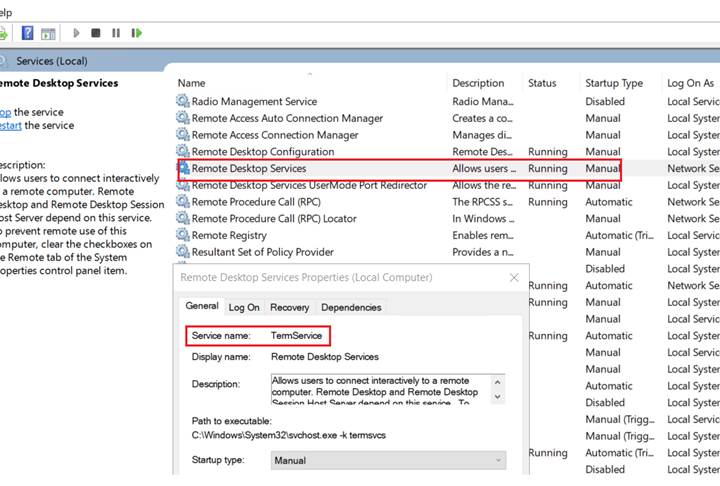Sort by the Startup Type column header
The height and width of the screenshot is (486, 720).
pos(614,83)
